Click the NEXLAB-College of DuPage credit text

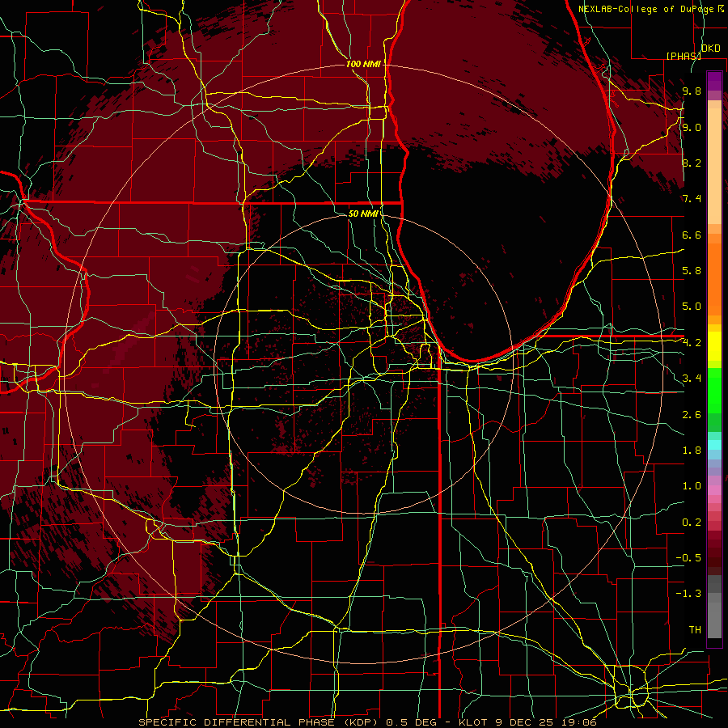pyautogui.click(x=645, y=9)
